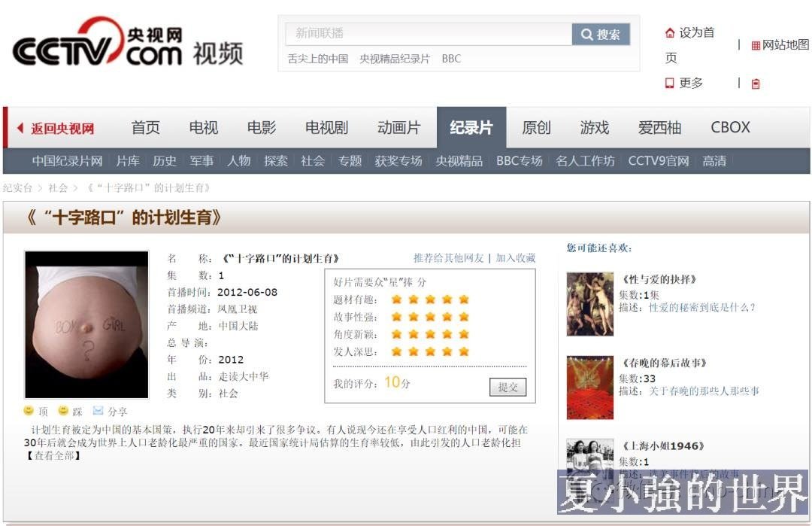The width and height of the screenshot is (812, 526).
Task: Click the 舌尖上的中国 hot search link
Action: [318, 59]
